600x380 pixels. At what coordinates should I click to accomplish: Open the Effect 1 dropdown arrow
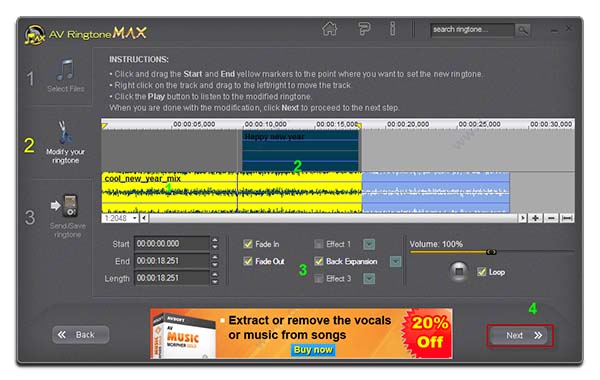coord(369,244)
